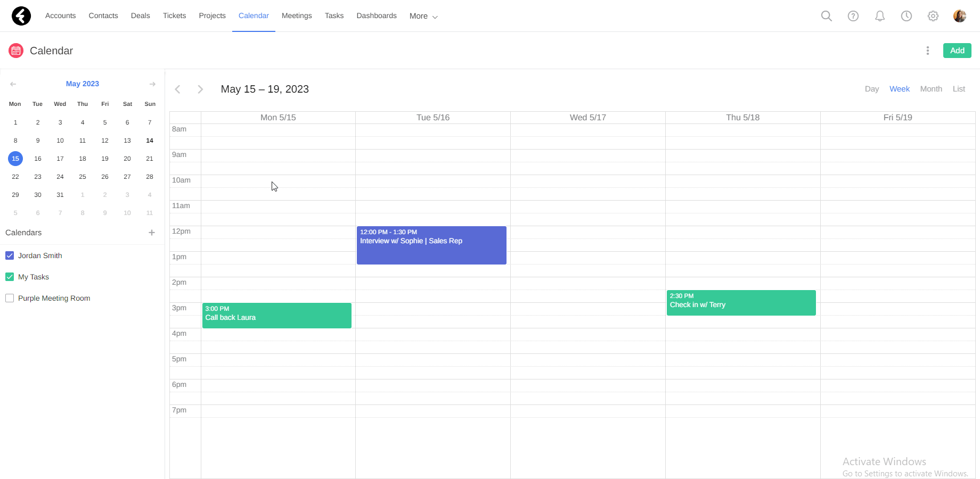Open the Tasks tab
The height and width of the screenshot is (479, 980).
pos(334,16)
